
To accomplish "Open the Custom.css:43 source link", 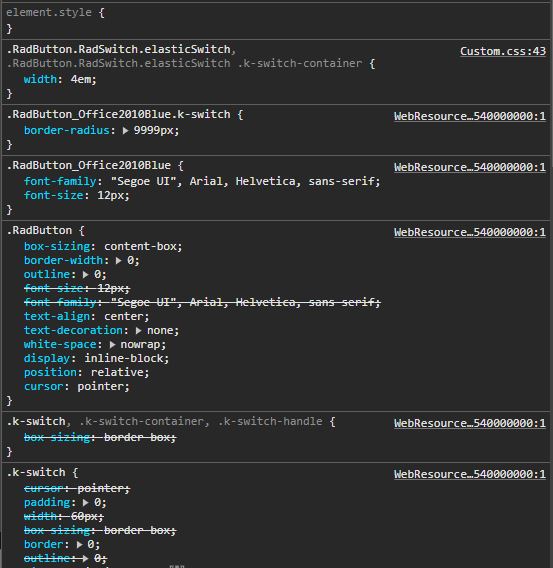I will (x=503, y=51).
